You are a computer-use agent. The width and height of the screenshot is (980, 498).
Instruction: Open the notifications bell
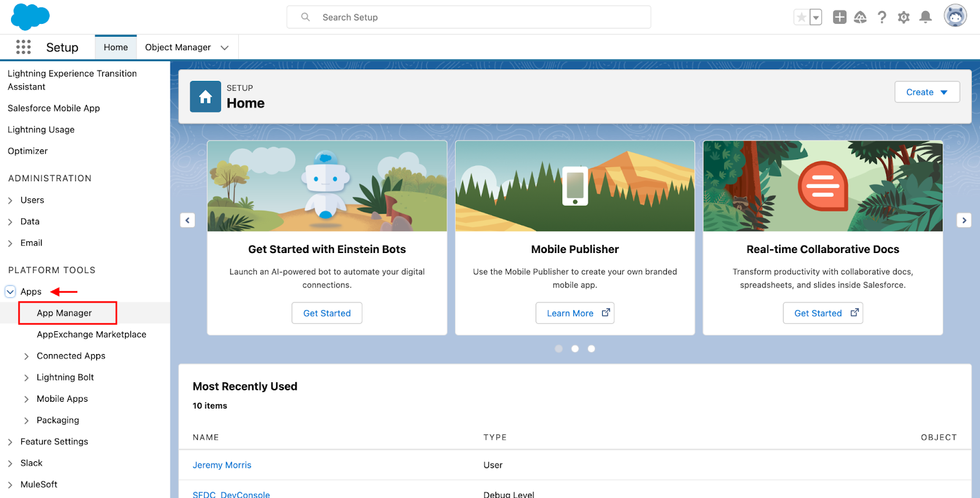(925, 17)
